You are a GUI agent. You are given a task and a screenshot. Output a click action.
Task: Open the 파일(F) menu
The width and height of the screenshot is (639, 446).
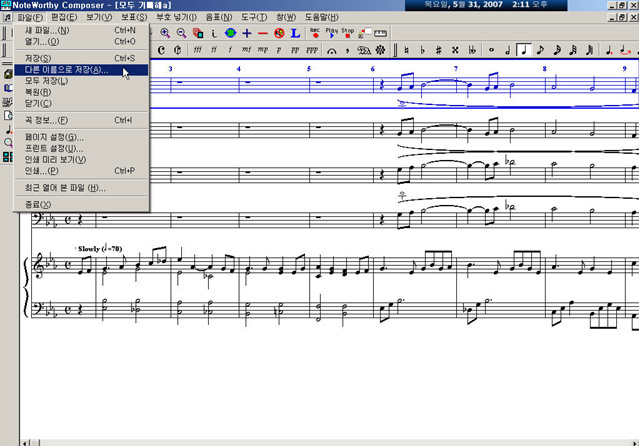coord(30,18)
